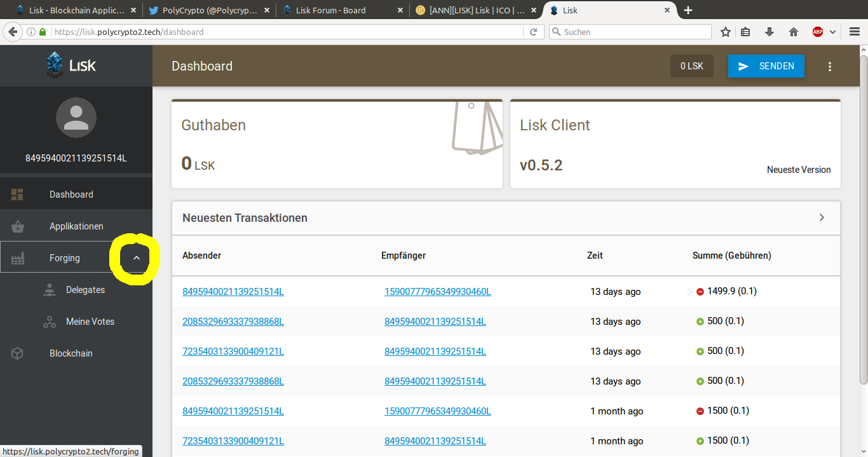Viewport: 868px width, 457px height.
Task: Close the active Lisk browser tab
Action: click(x=667, y=10)
